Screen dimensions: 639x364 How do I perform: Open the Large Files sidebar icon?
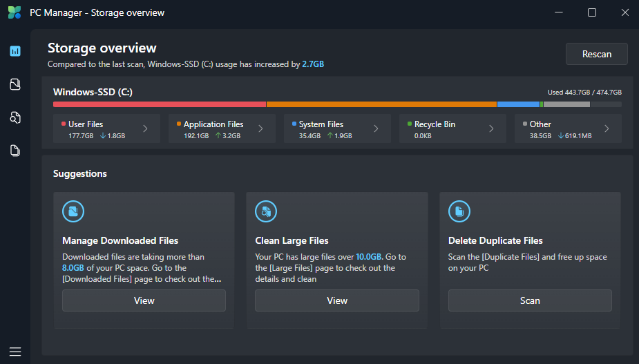pos(15,117)
